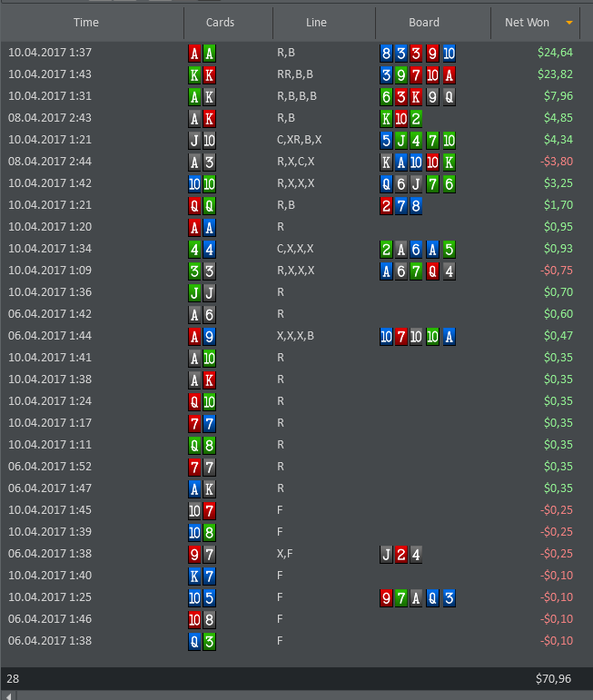The image size is (593, 700).
Task: Click the -$0,75 net won value
Action: click(556, 270)
